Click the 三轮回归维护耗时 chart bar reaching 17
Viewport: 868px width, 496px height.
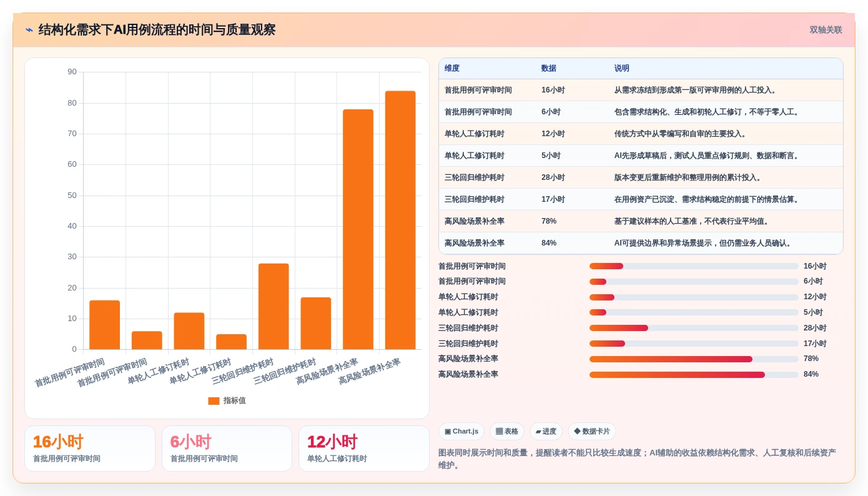pyautogui.click(x=316, y=323)
